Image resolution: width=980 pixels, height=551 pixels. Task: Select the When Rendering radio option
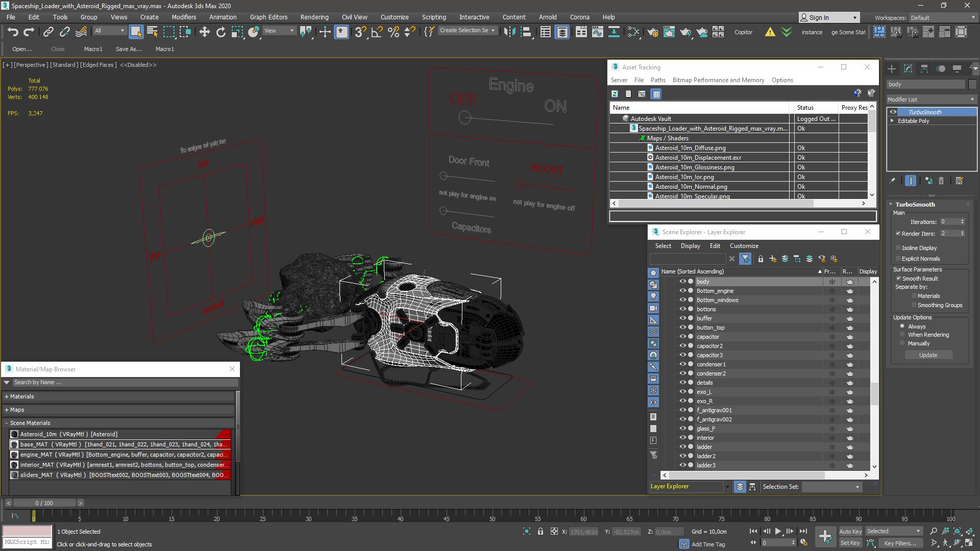click(902, 335)
